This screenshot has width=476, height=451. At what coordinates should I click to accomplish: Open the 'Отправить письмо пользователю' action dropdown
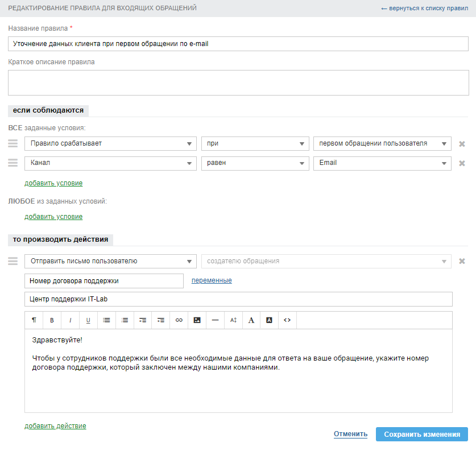click(x=110, y=262)
